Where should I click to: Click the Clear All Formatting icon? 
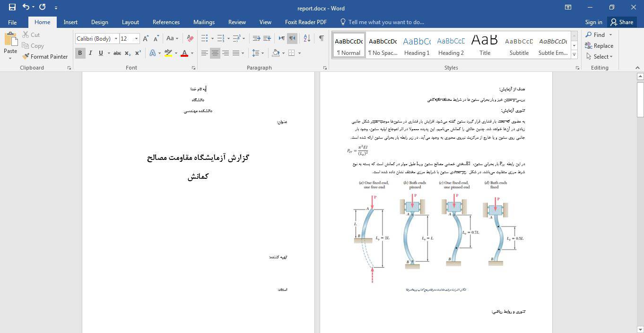click(x=190, y=38)
